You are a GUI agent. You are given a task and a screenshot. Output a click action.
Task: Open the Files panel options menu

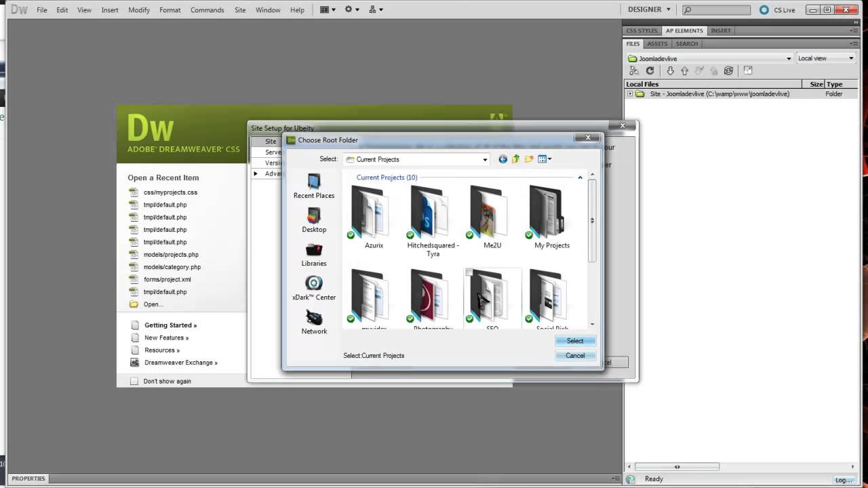click(x=854, y=43)
